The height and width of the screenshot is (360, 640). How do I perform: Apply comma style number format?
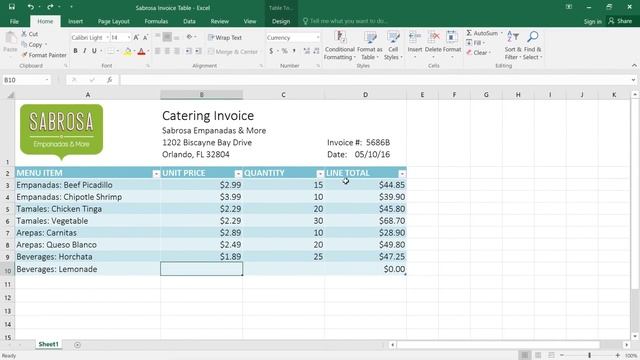[294, 51]
